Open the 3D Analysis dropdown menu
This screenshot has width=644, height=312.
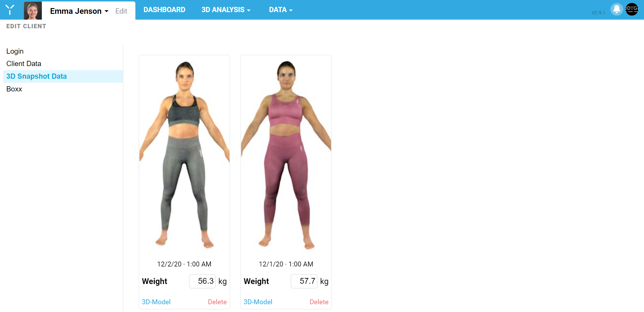(226, 10)
